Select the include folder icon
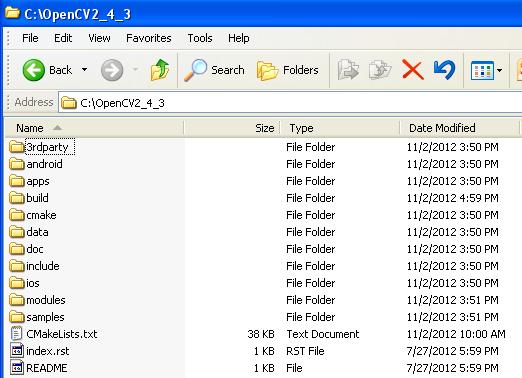522x378 pixels. point(17,266)
